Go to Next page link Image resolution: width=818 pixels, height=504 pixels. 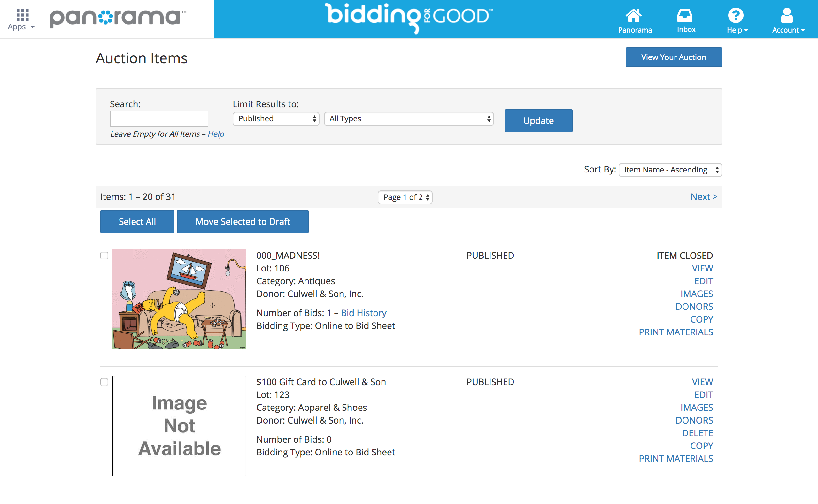[x=704, y=197]
